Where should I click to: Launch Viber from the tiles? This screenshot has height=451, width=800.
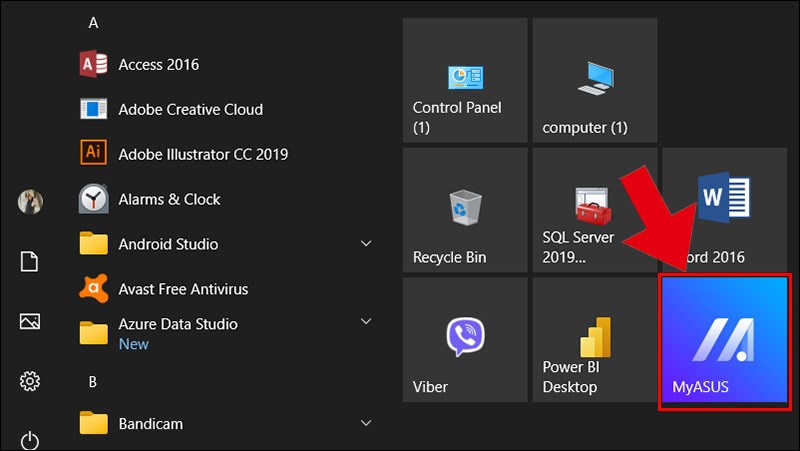[465, 340]
